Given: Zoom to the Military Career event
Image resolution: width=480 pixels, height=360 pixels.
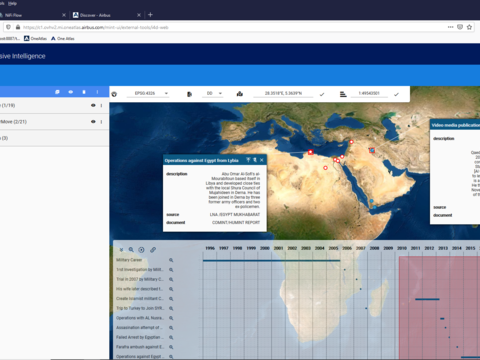Looking at the screenshot, I should coord(171,260).
